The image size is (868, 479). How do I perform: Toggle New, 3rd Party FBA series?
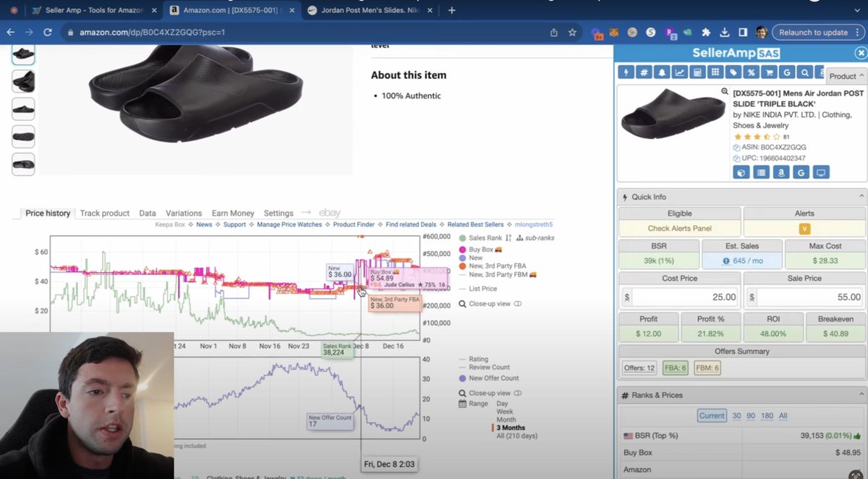(x=493, y=266)
